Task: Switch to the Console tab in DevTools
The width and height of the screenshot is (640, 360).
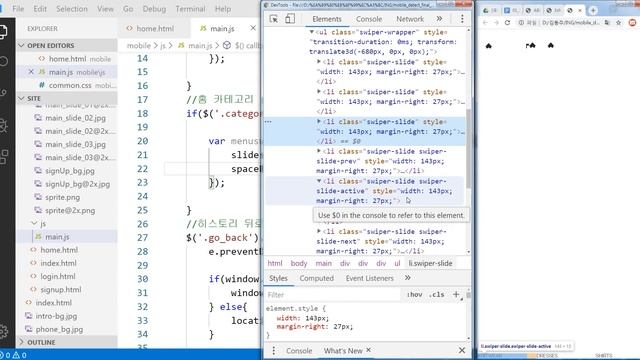Action: (x=369, y=19)
